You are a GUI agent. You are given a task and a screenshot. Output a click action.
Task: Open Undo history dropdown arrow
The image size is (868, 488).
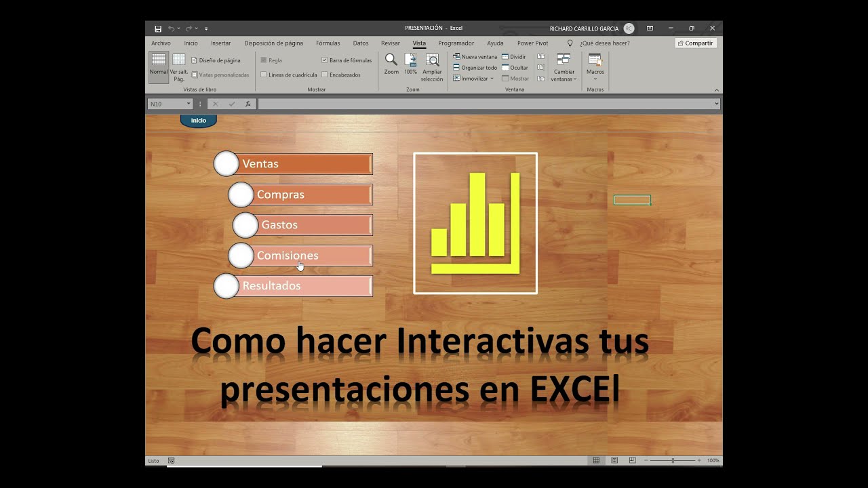point(178,28)
